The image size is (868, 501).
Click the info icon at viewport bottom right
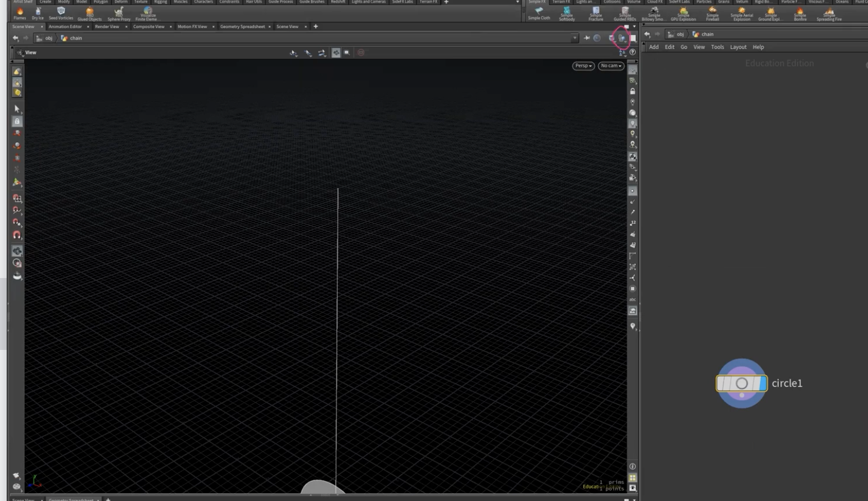[632, 466]
